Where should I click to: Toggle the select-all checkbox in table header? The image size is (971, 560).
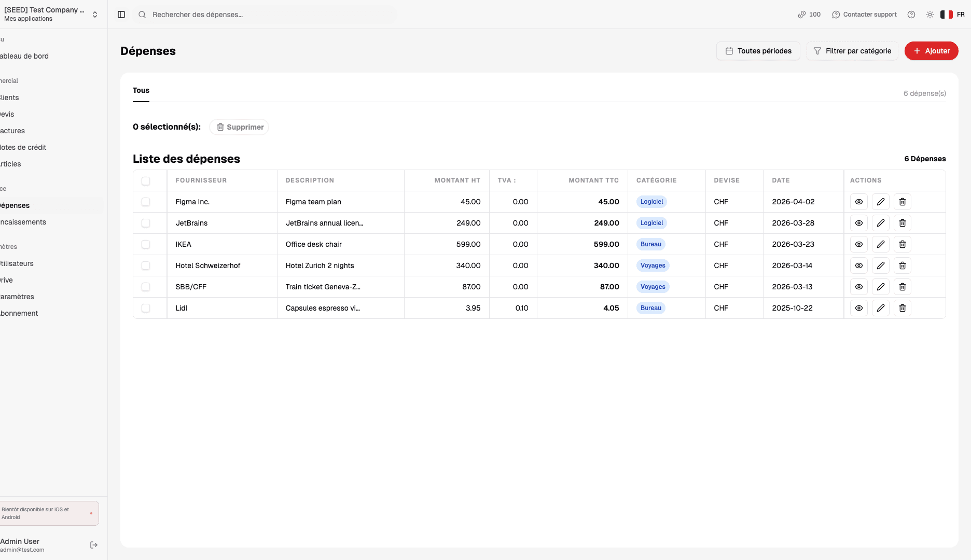coord(146,180)
